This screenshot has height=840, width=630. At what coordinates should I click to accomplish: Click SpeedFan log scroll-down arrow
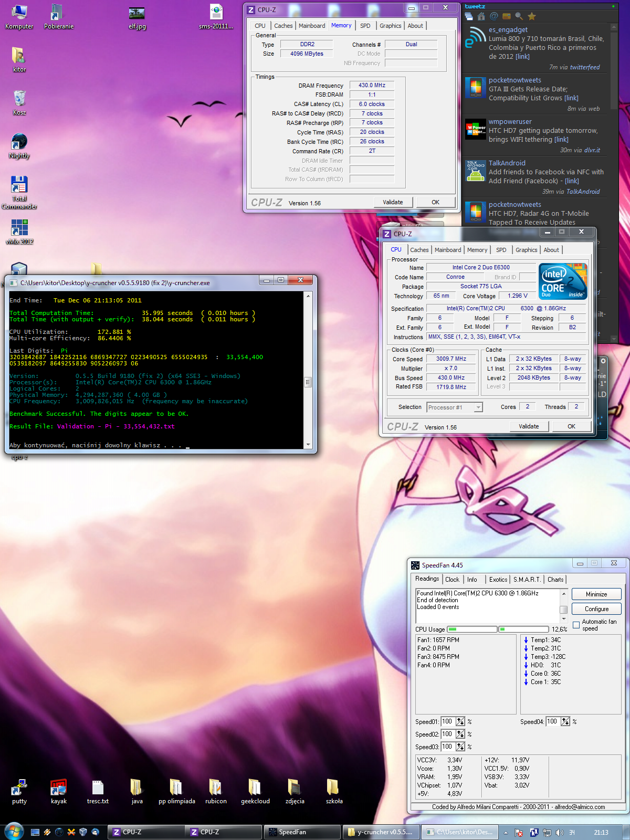[x=564, y=619]
